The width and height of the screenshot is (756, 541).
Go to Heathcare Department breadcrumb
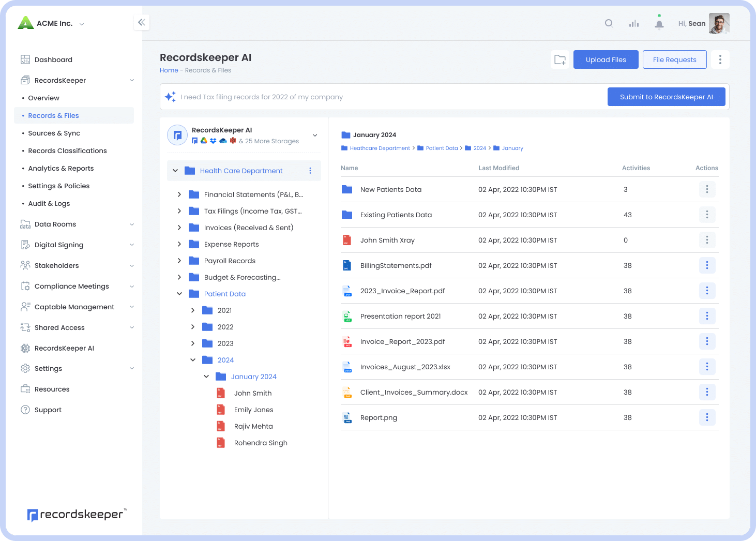point(380,148)
